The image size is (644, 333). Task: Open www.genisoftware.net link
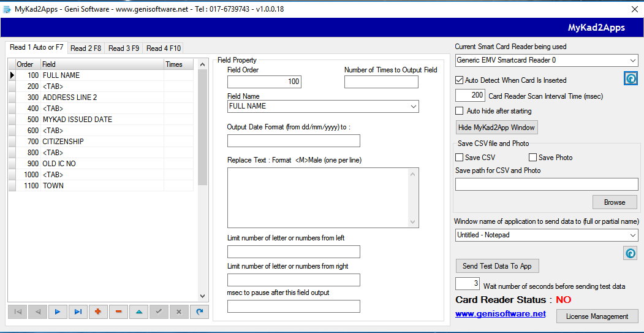pyautogui.click(x=500, y=313)
